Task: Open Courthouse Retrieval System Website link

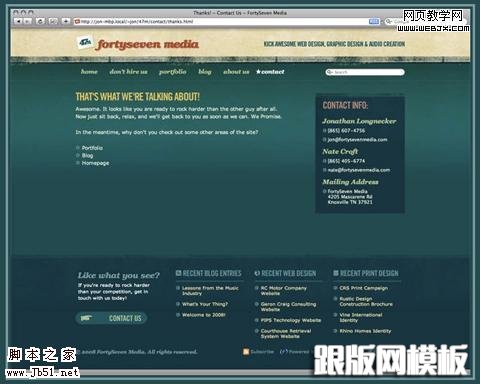Action: click(286, 334)
